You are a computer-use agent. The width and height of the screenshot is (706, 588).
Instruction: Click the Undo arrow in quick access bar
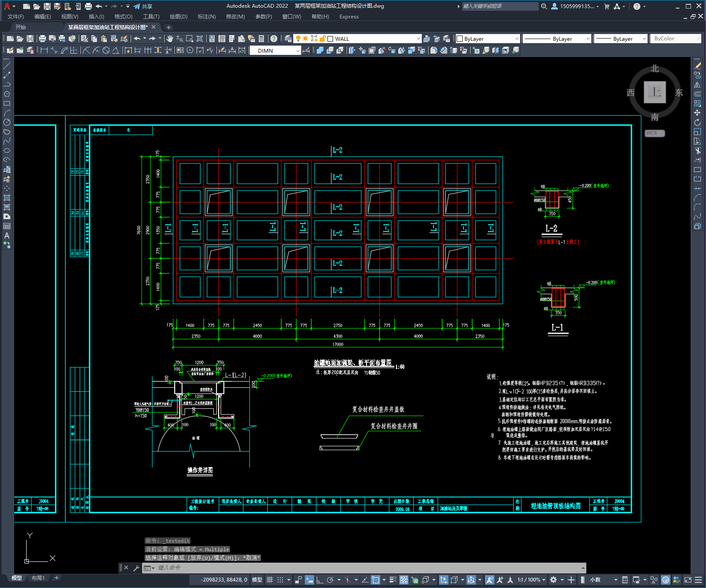click(x=99, y=6)
